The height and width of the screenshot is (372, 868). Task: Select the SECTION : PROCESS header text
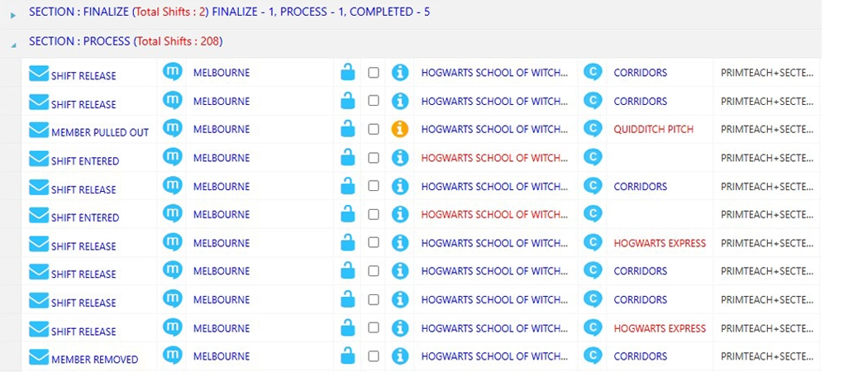pos(126,41)
